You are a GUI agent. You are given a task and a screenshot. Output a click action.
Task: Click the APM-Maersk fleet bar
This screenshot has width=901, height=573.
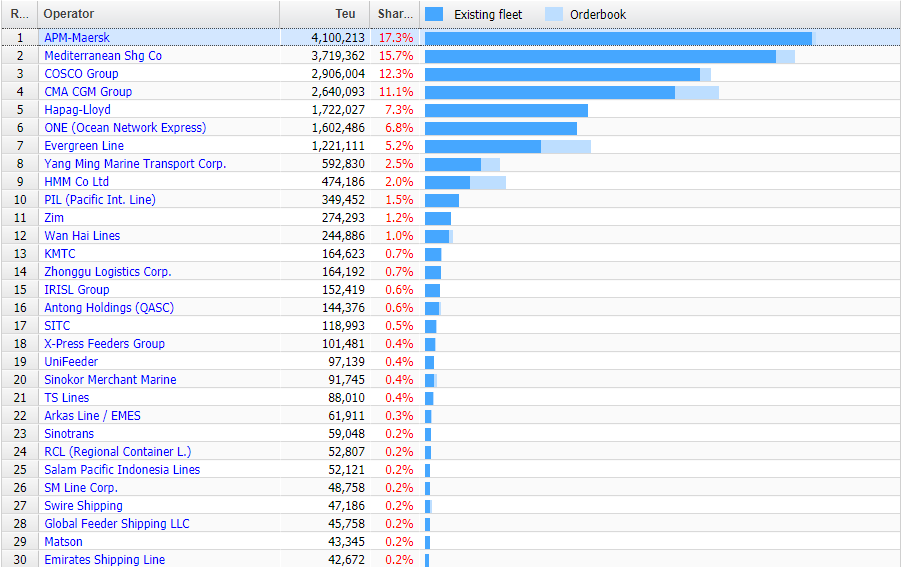[618, 39]
